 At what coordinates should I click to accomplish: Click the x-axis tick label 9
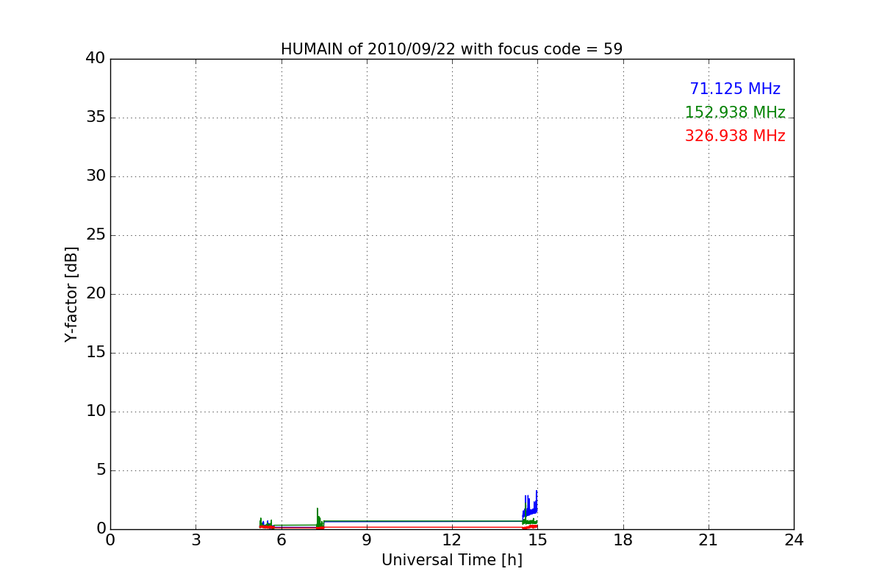click(367, 539)
